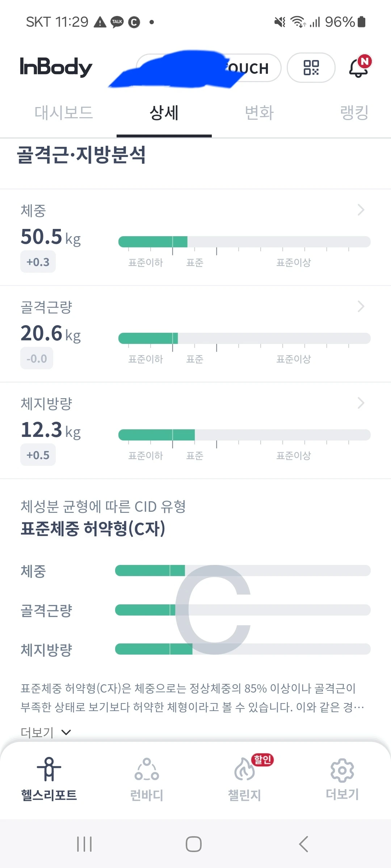Expand 체중 detail chevron

[361, 210]
